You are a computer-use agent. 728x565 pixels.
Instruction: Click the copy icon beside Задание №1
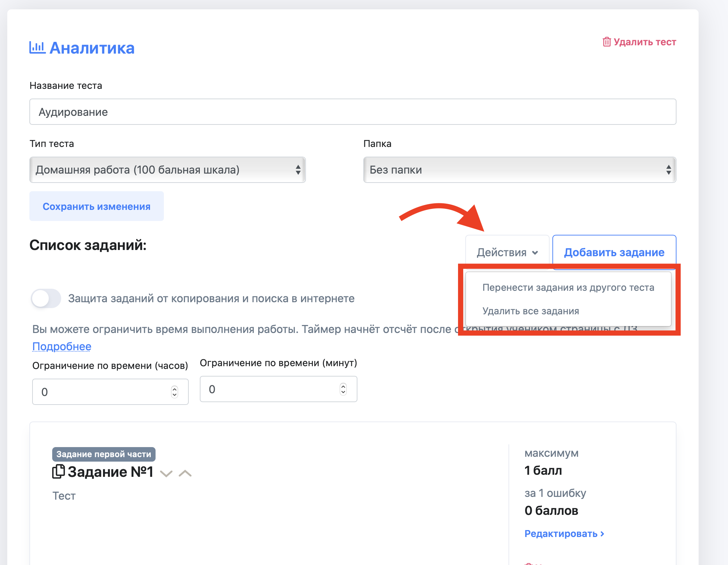[58, 472]
